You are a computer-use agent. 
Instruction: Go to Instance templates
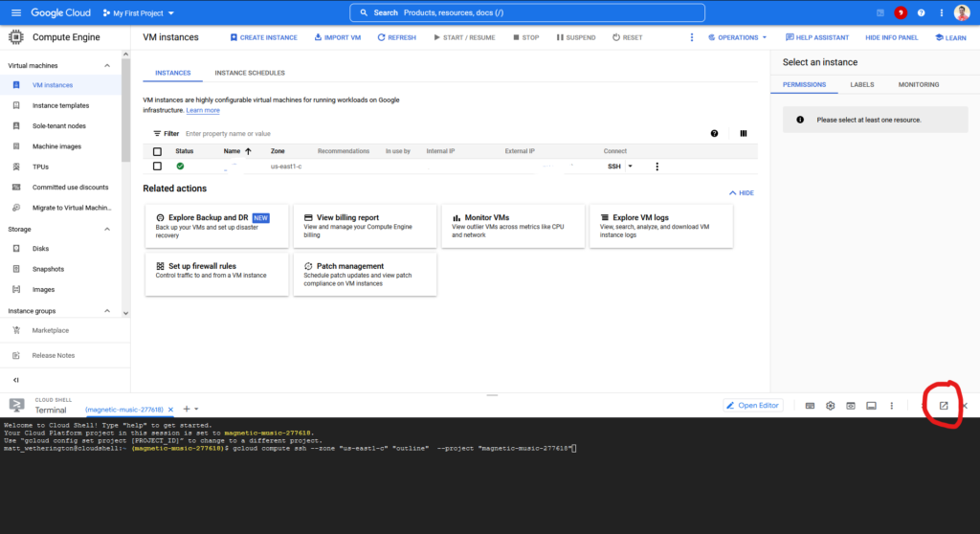[x=60, y=105]
